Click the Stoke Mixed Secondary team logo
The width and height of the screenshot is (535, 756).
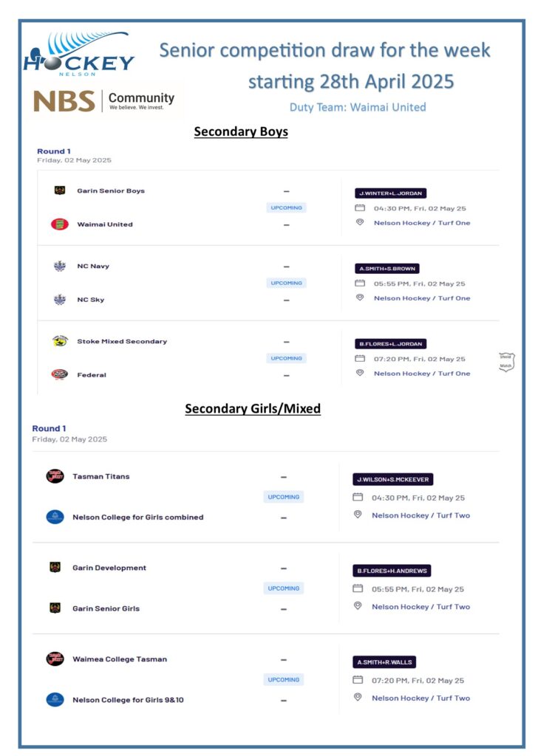coord(60,341)
